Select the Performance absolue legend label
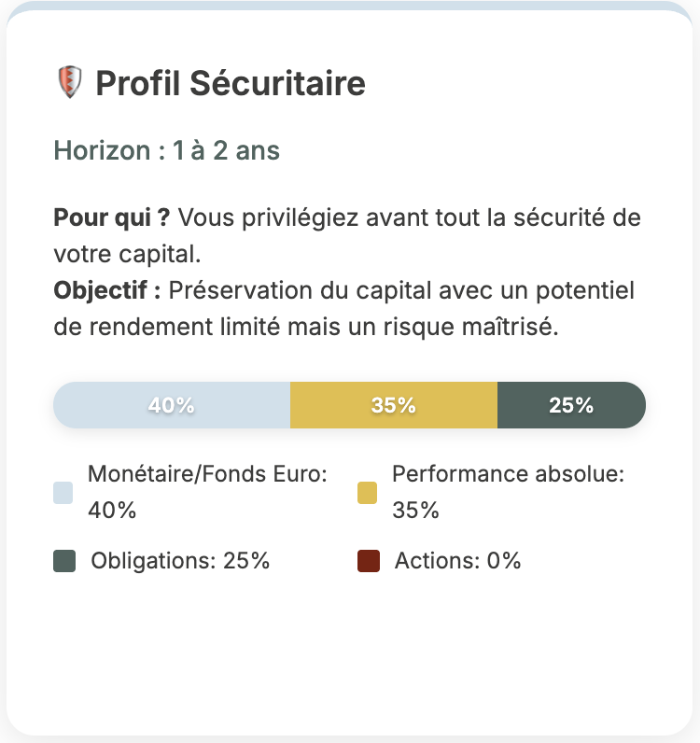Screen dimensions: 700x743 click(x=509, y=492)
